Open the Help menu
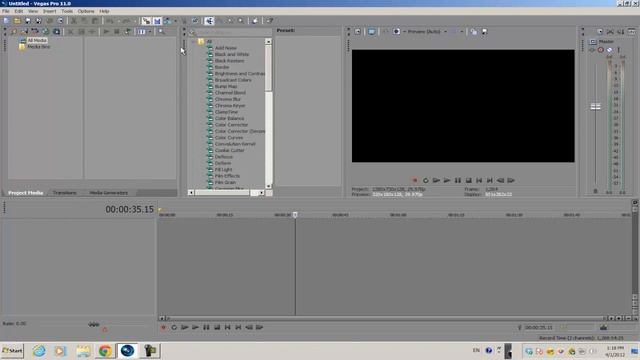Image resolution: width=640 pixels, height=360 pixels. click(x=104, y=11)
